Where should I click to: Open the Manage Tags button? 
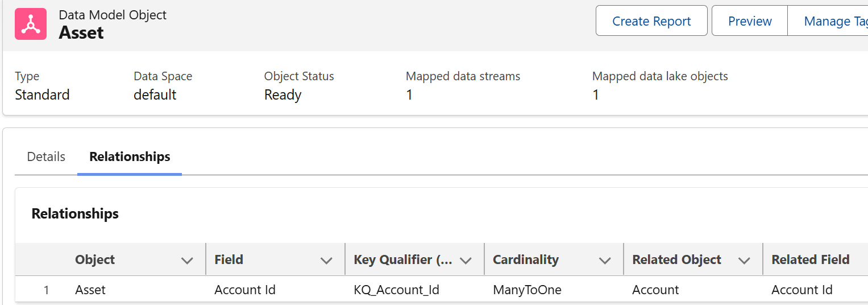(835, 21)
